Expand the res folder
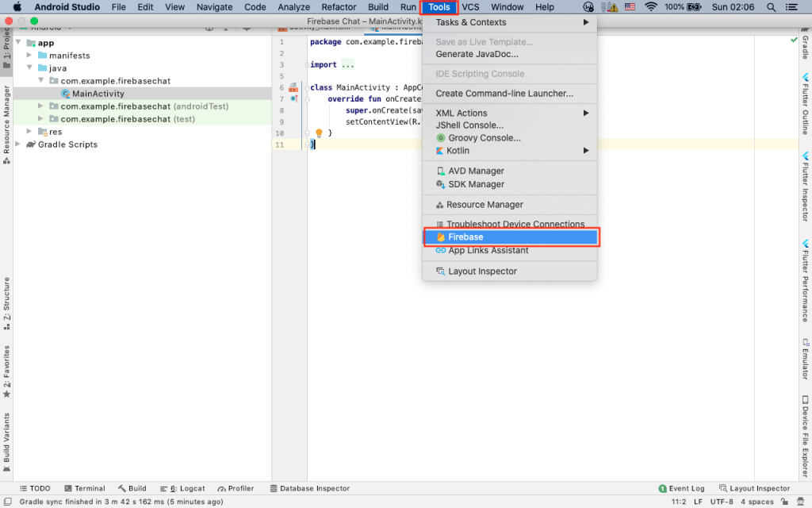This screenshot has height=508, width=812. 29,131
